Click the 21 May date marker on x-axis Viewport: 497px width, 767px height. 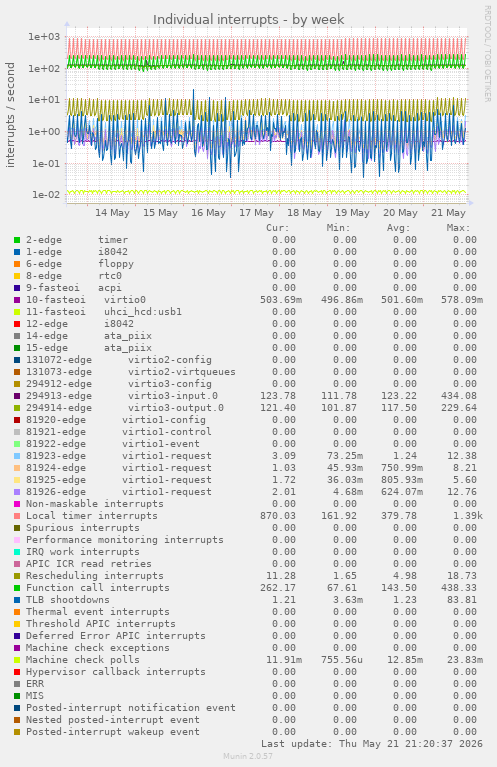[x=448, y=213]
